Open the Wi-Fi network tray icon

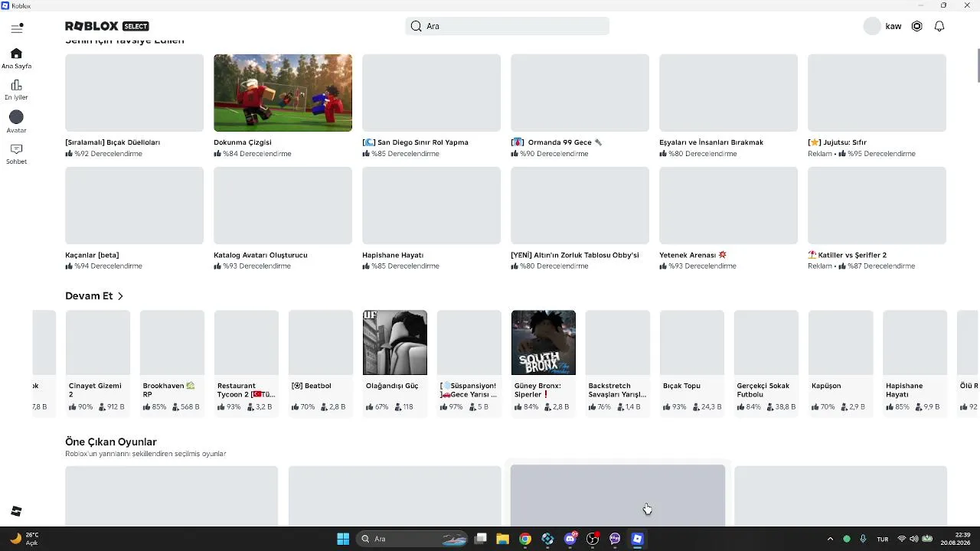point(901,539)
